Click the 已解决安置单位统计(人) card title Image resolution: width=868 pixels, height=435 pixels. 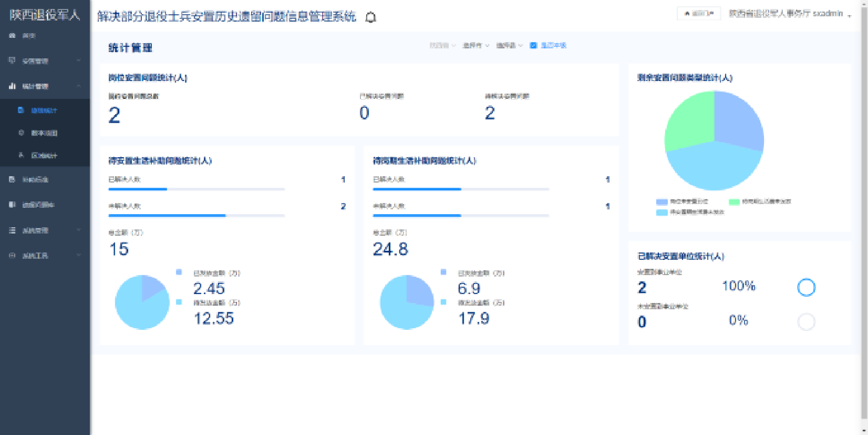pos(681,256)
